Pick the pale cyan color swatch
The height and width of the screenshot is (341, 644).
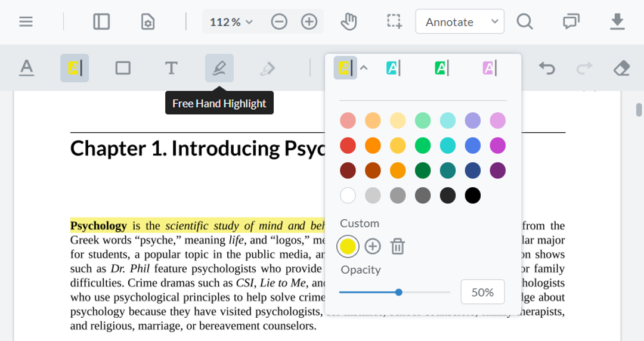[448, 121]
